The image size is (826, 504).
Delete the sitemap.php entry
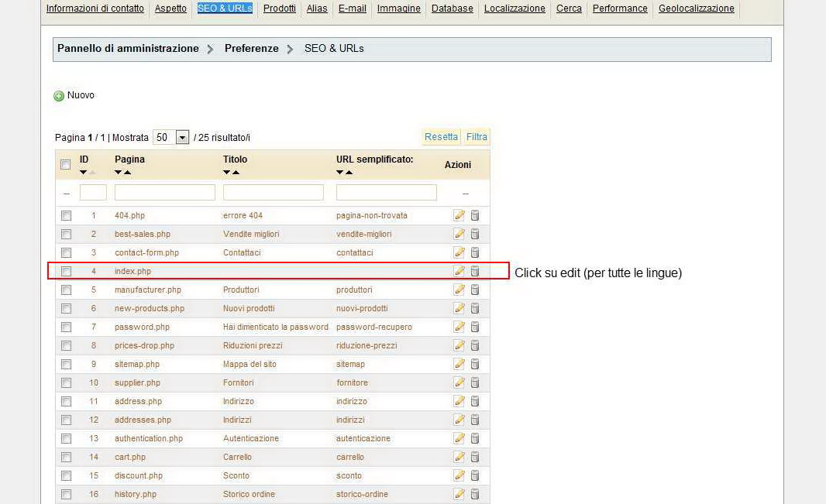(x=475, y=364)
